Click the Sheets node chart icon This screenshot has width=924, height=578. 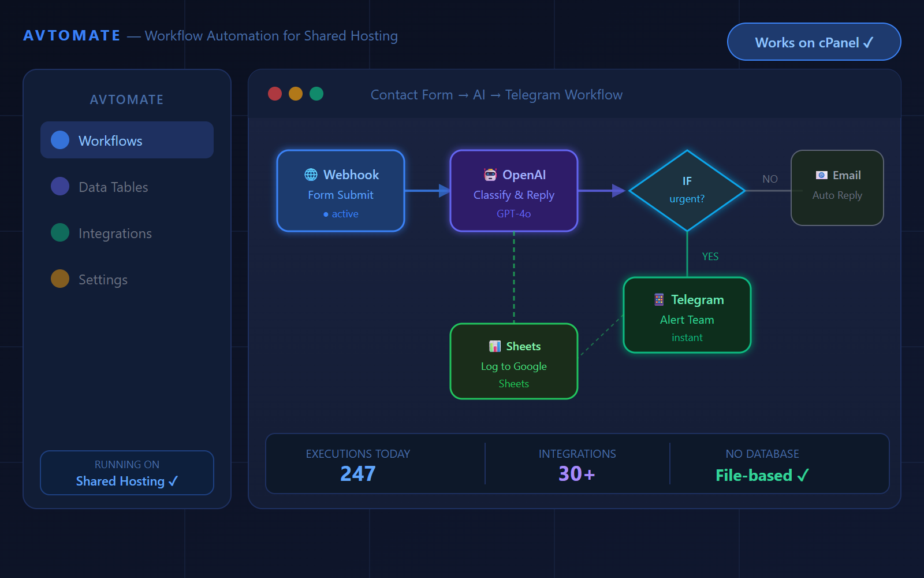[495, 346]
